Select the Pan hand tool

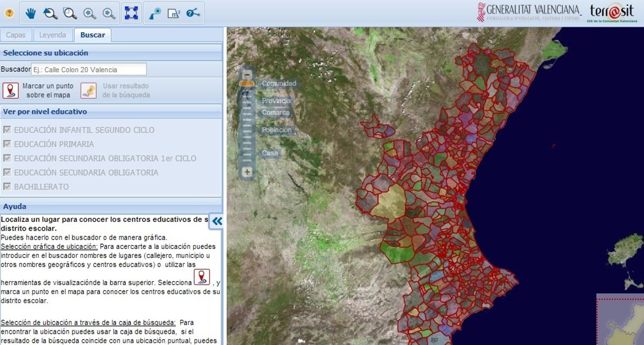click(x=31, y=13)
